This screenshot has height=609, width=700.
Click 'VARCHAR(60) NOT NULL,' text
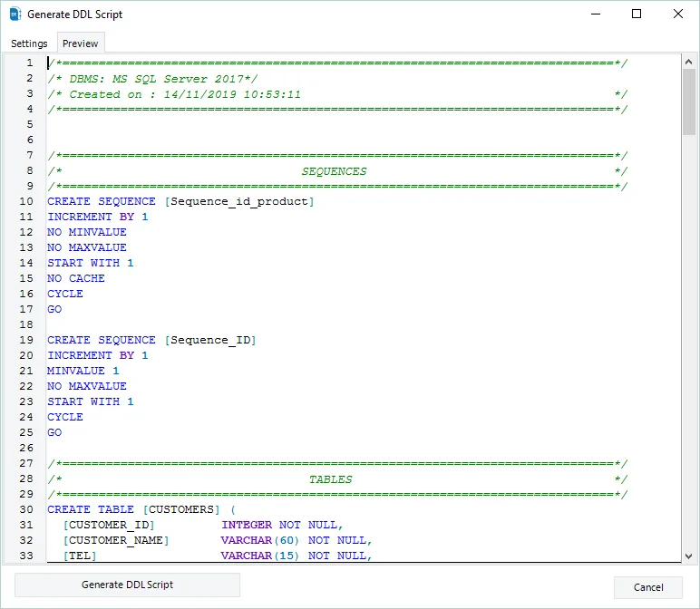[x=296, y=541]
